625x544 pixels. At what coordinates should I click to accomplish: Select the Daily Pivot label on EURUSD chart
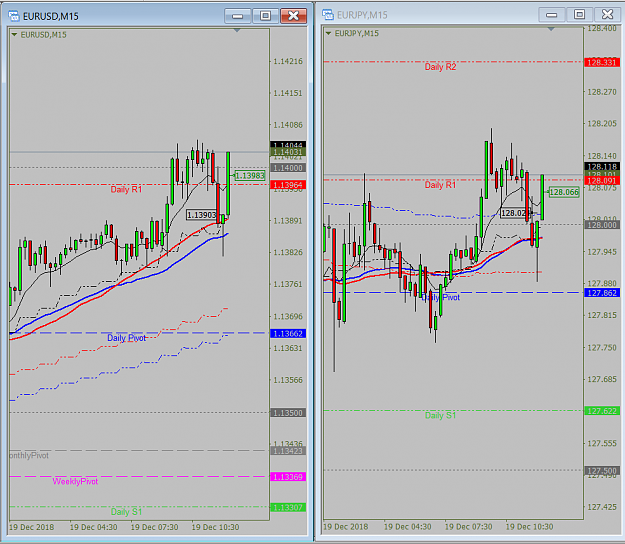126,338
